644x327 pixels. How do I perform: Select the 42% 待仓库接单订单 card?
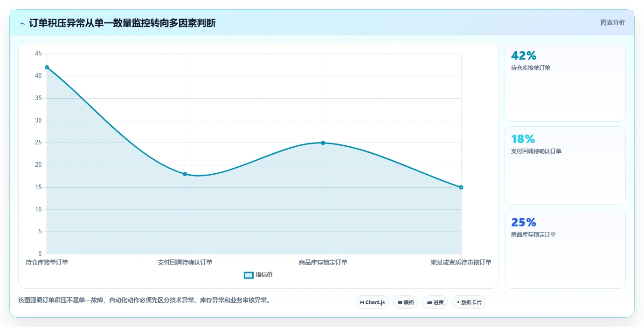click(x=565, y=82)
